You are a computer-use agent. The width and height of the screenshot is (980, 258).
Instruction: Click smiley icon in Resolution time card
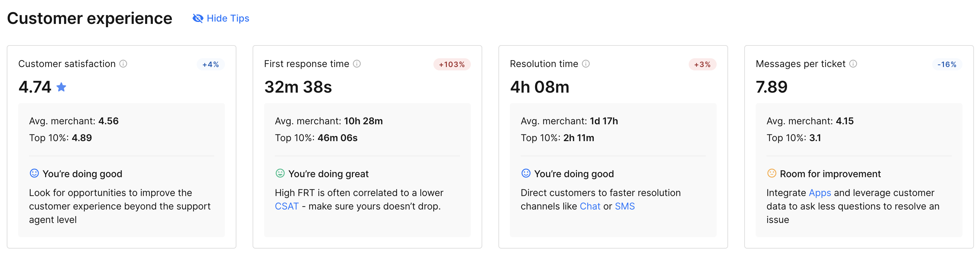[x=526, y=173]
